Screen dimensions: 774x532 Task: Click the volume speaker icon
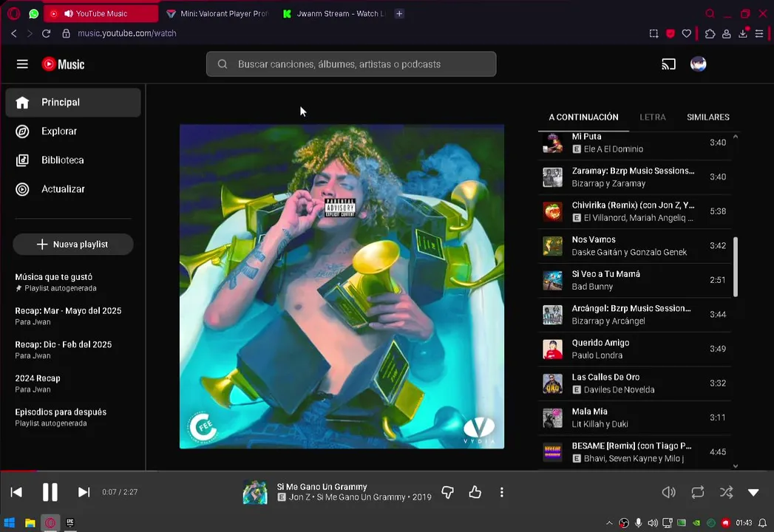[668, 492]
